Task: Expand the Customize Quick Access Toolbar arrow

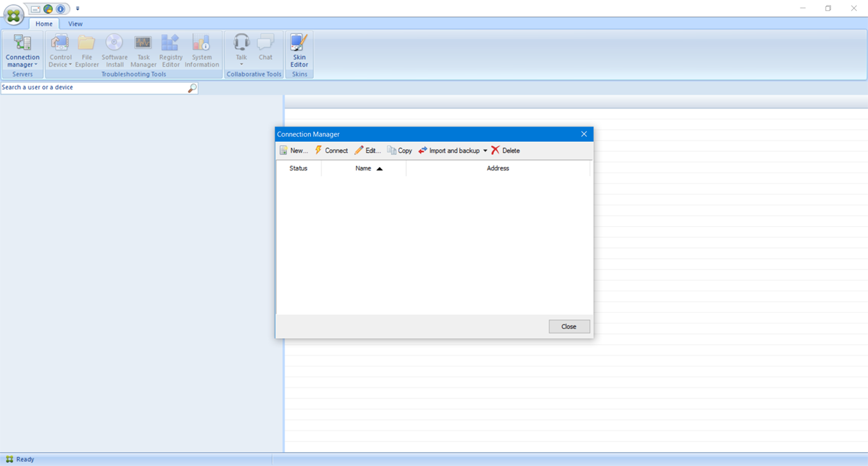Action: (x=77, y=9)
